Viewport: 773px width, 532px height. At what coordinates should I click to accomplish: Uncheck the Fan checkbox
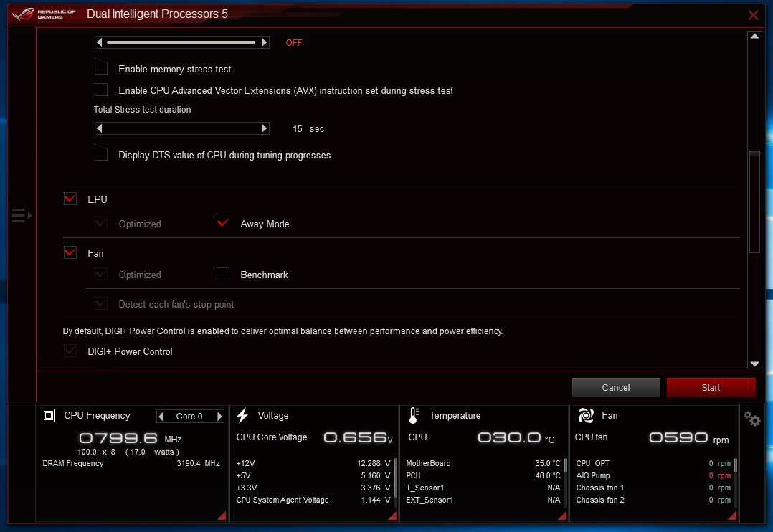70,252
